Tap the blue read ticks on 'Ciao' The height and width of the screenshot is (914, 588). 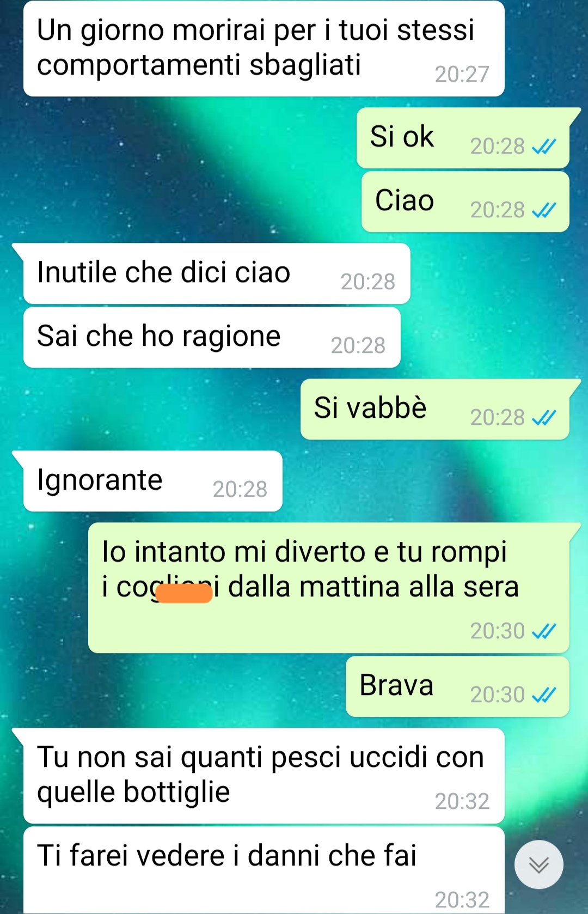(543, 210)
